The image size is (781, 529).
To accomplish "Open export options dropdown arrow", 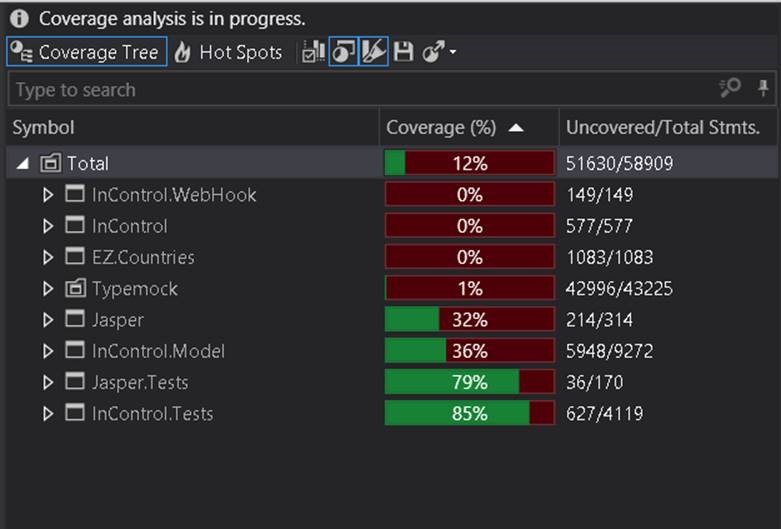I will (x=452, y=51).
